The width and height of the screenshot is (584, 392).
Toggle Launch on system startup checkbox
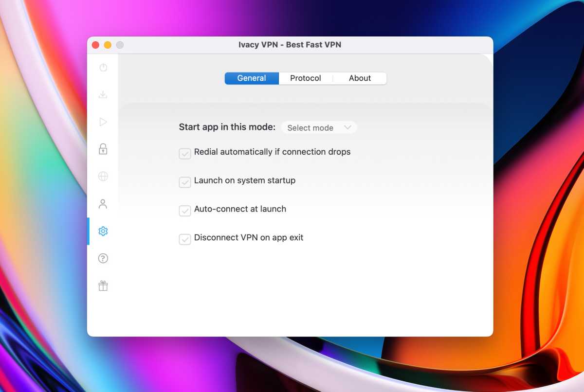[185, 182]
